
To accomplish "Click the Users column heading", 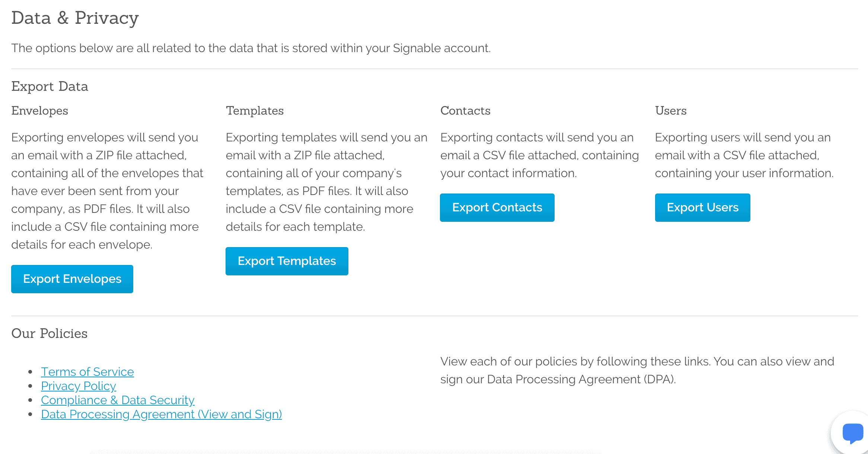I will [x=671, y=111].
